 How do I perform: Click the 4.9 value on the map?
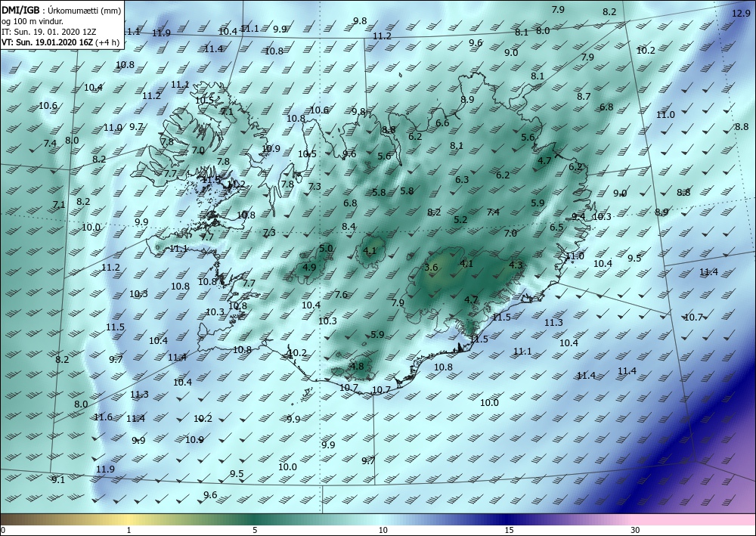pyautogui.click(x=309, y=268)
